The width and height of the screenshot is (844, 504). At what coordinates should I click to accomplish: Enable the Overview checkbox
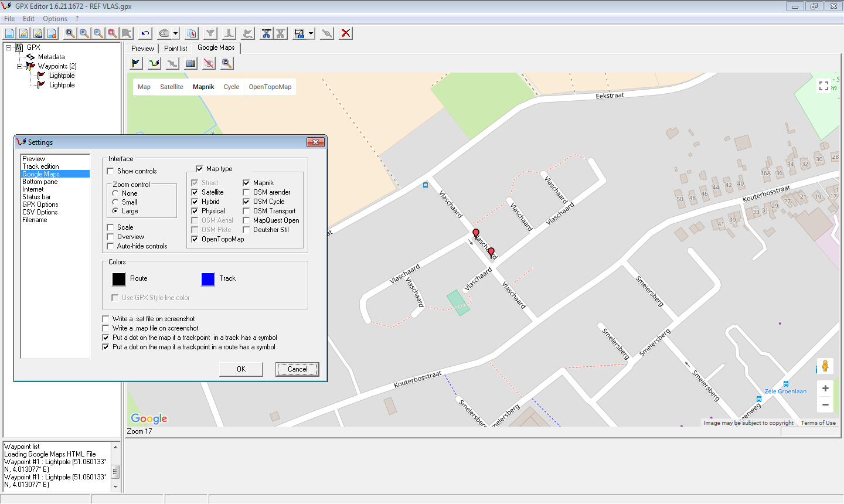(x=110, y=237)
